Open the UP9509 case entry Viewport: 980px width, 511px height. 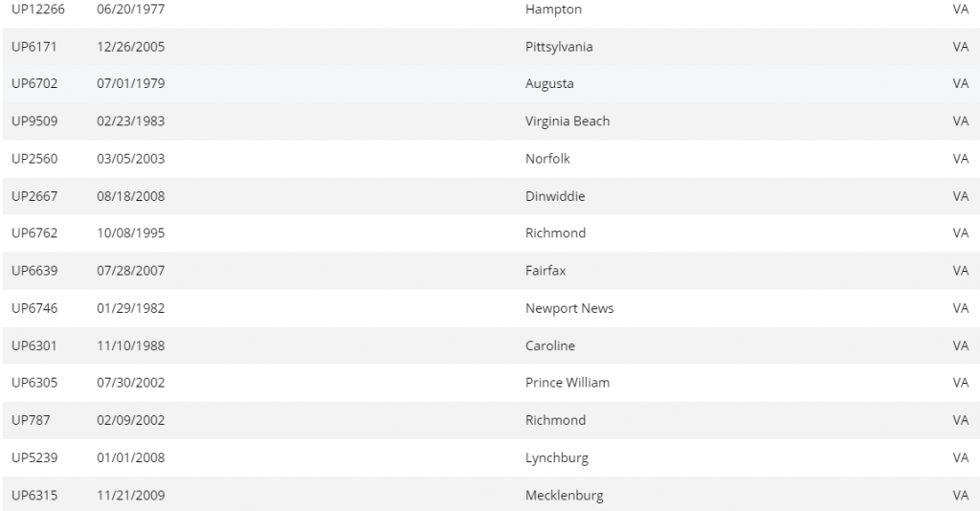coord(34,122)
